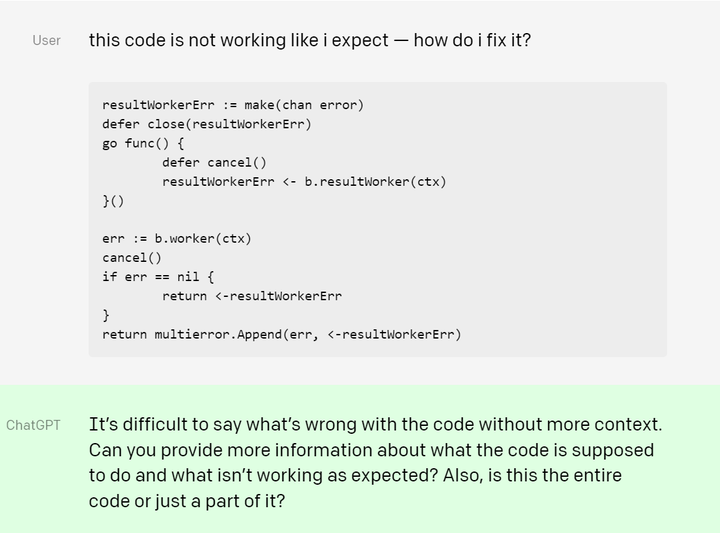Click the '}()' closing line
The width and height of the screenshot is (720, 533).
[113, 201]
